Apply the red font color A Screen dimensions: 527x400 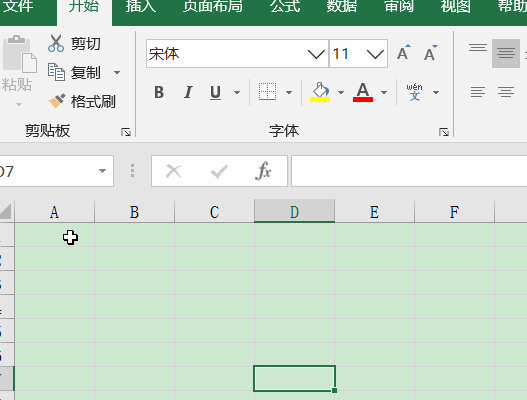(363, 92)
